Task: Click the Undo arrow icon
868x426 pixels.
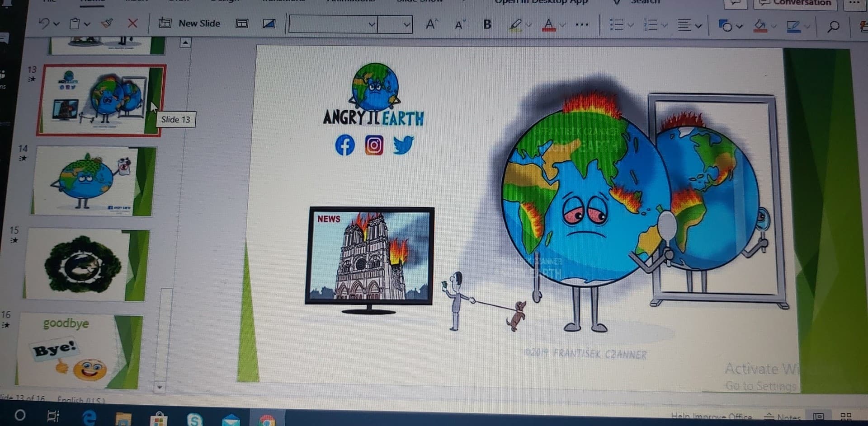Action: pos(44,23)
